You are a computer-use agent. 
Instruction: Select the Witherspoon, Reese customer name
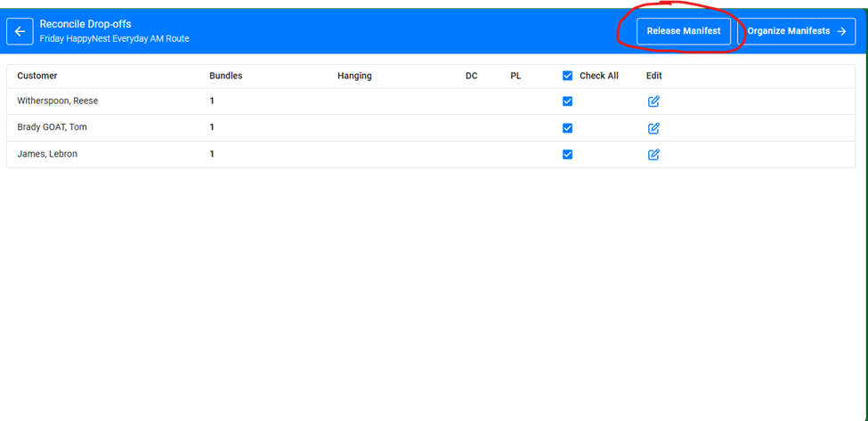[x=57, y=101]
